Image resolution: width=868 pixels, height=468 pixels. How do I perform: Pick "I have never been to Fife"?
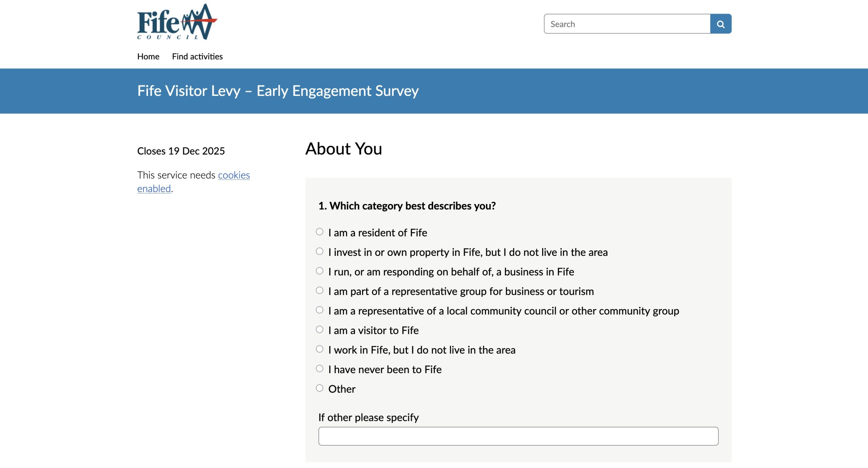point(319,369)
